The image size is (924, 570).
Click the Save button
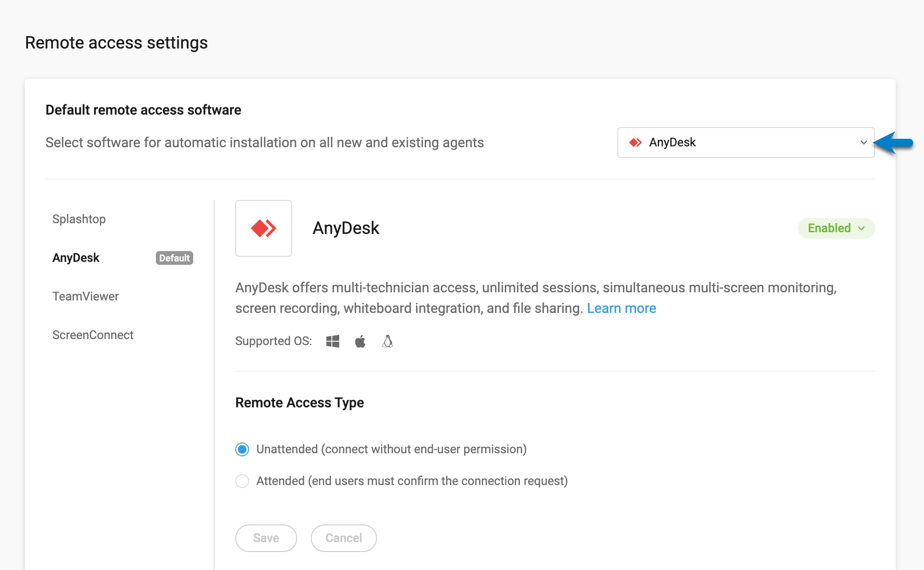click(x=266, y=538)
